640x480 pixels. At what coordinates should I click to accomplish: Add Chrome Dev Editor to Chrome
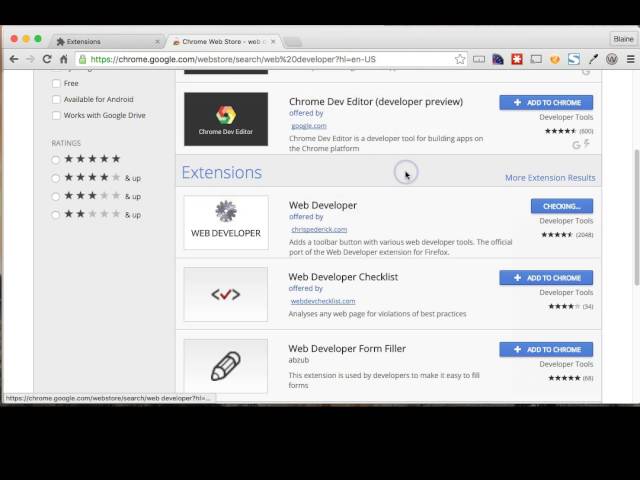546,102
